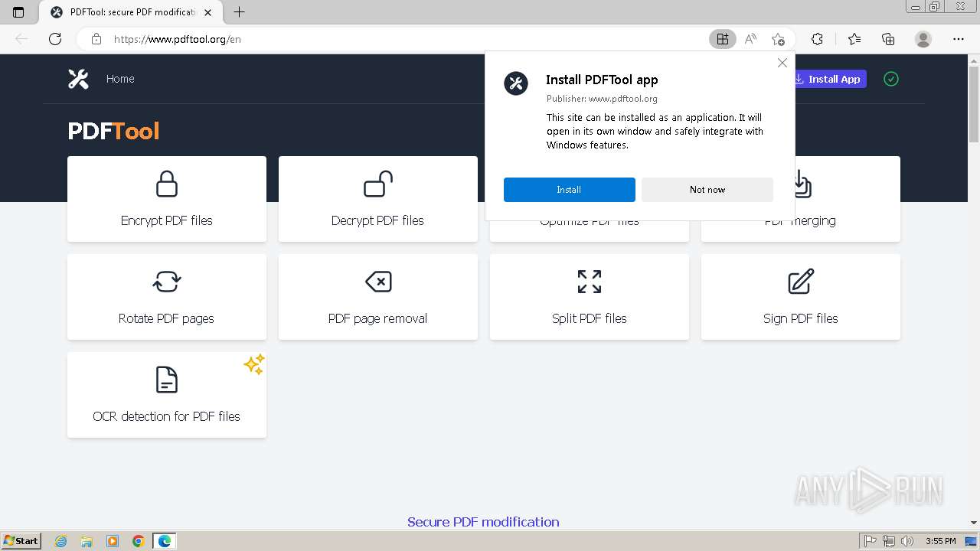Open Internet Explorer from taskbar
The image size is (980, 551).
pos(61,541)
